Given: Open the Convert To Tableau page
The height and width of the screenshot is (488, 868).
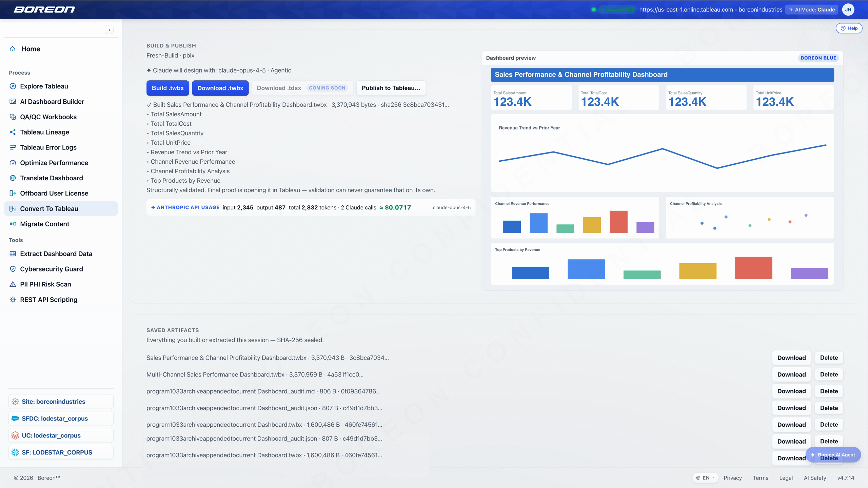Looking at the screenshot, I should pos(61,209).
